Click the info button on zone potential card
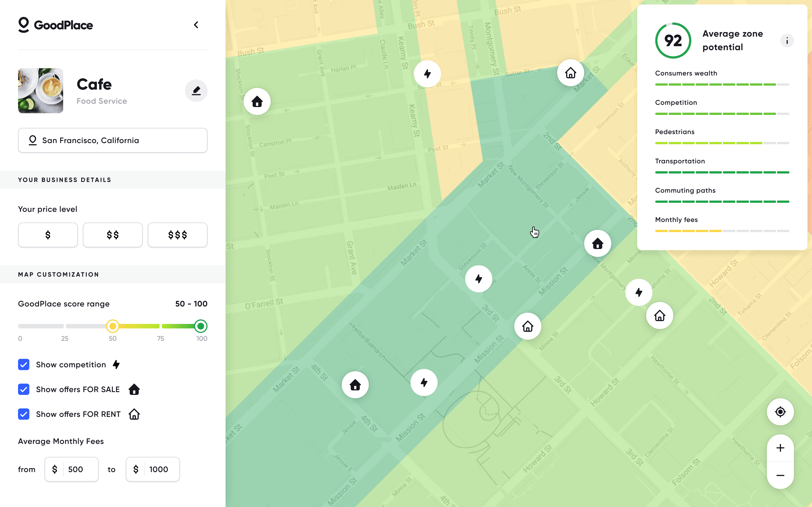The height and width of the screenshot is (507, 812). 787,40
